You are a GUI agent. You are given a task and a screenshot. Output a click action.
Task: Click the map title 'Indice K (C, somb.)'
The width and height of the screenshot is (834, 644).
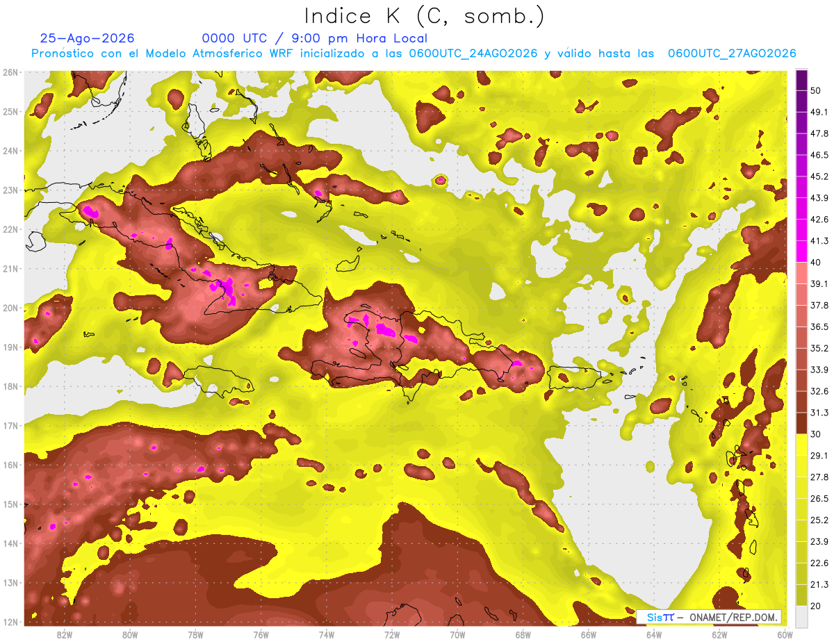pyautogui.click(x=423, y=15)
